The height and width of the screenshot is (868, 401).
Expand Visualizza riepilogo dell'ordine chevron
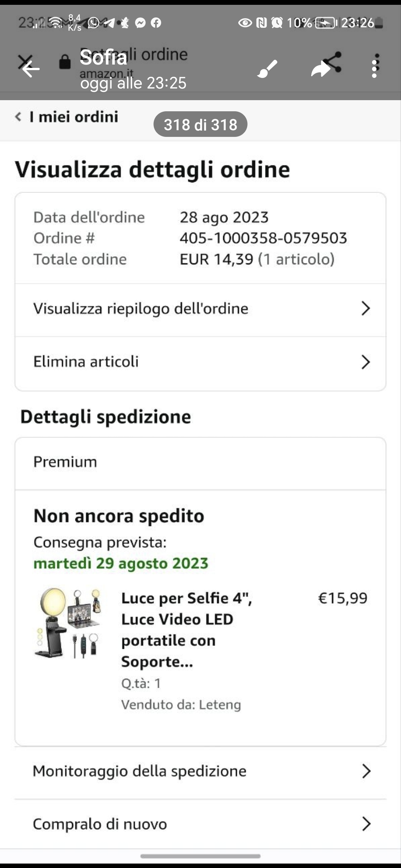point(365,309)
